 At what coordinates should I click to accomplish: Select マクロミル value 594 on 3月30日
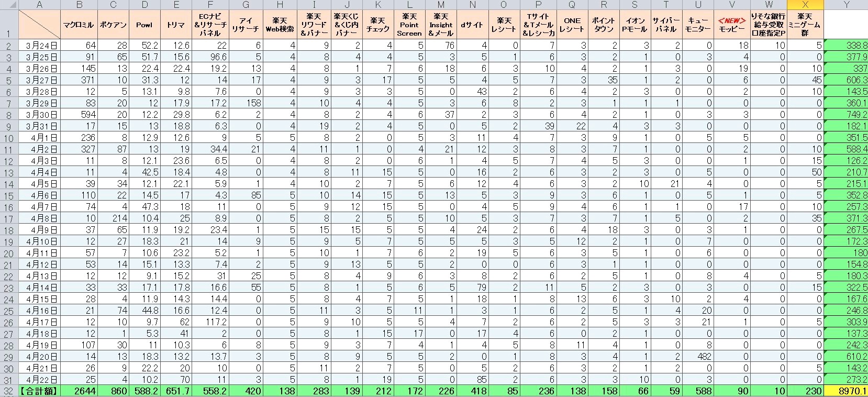(x=79, y=115)
